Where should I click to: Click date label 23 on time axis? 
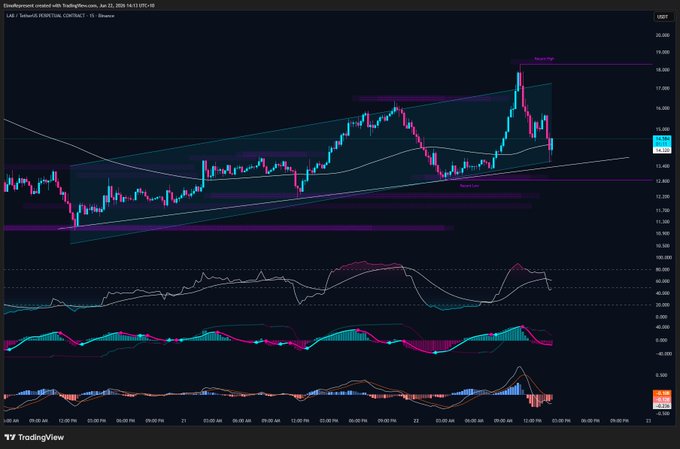(648, 421)
